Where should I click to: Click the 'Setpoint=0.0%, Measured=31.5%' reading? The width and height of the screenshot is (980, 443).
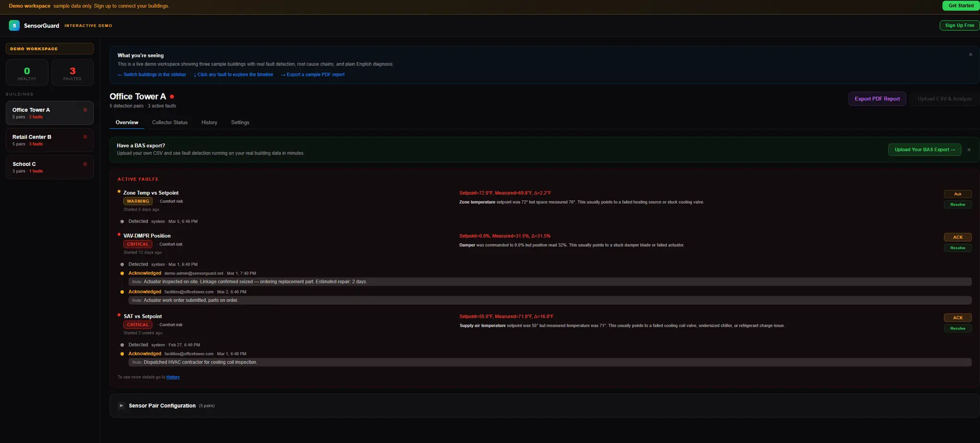pos(505,236)
